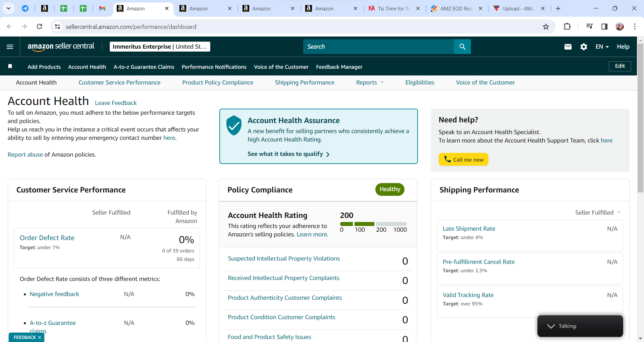Click the amazon seller central logo
This screenshot has height=342, width=644.
pyautogui.click(x=61, y=47)
